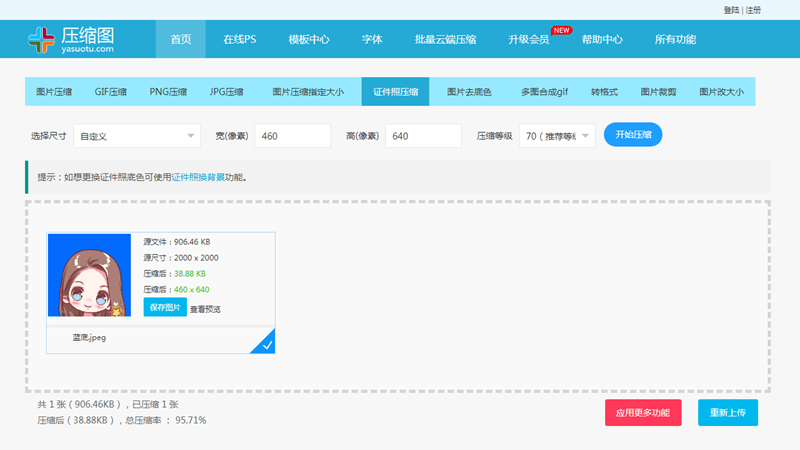
Task: Click the 开始压缩 button
Action: point(633,135)
